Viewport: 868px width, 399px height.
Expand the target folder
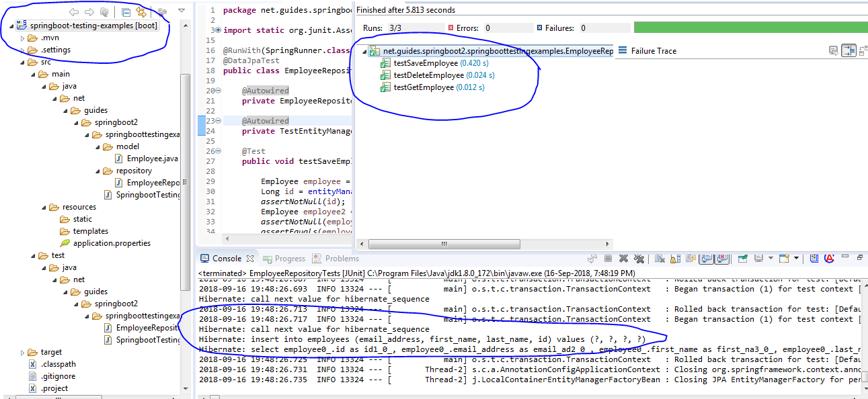click(22, 351)
